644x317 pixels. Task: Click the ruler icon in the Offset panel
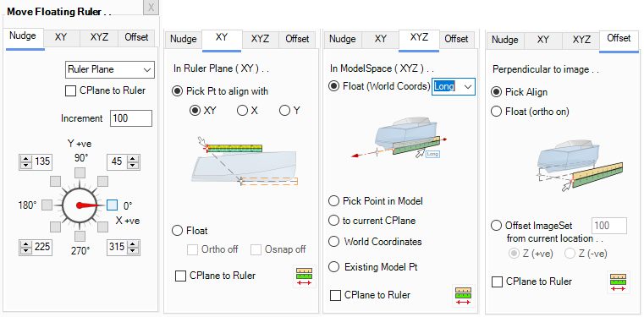click(618, 282)
